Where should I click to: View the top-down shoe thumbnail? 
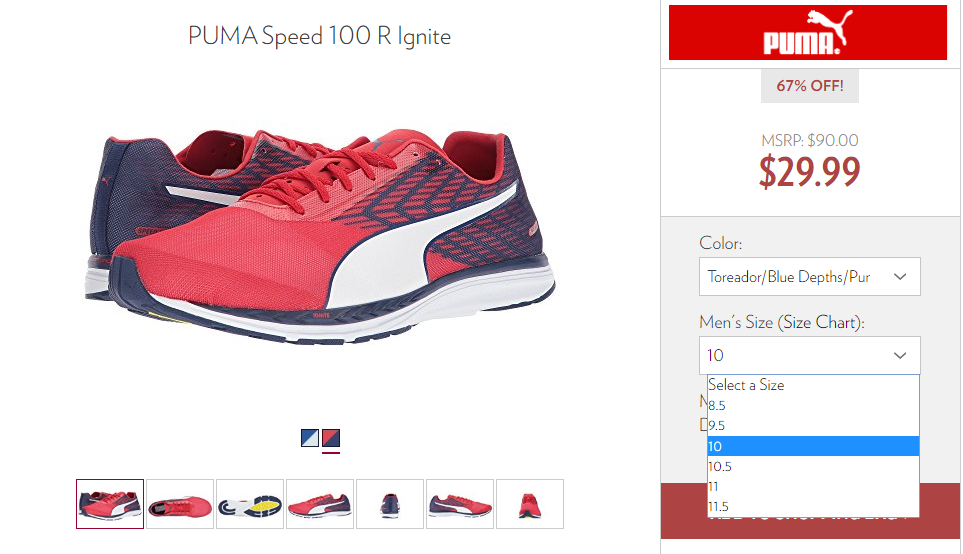(x=180, y=504)
